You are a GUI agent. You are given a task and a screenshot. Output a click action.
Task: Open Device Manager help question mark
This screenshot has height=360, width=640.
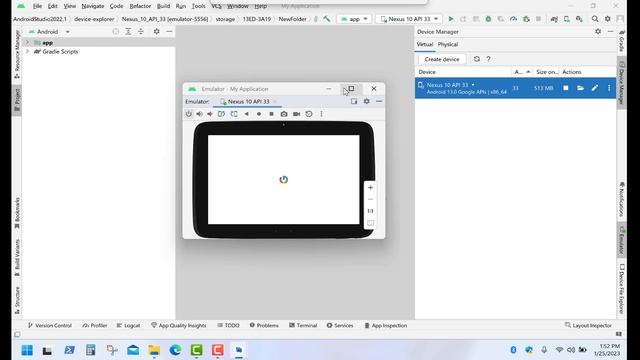488,59
